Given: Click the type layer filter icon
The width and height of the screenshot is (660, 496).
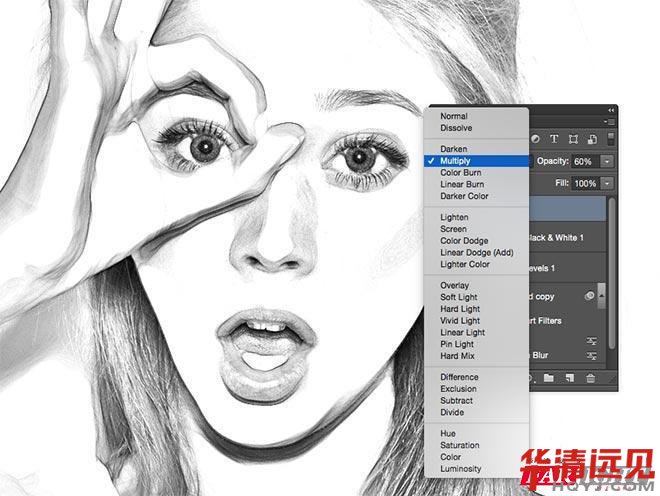Looking at the screenshot, I should (x=555, y=138).
